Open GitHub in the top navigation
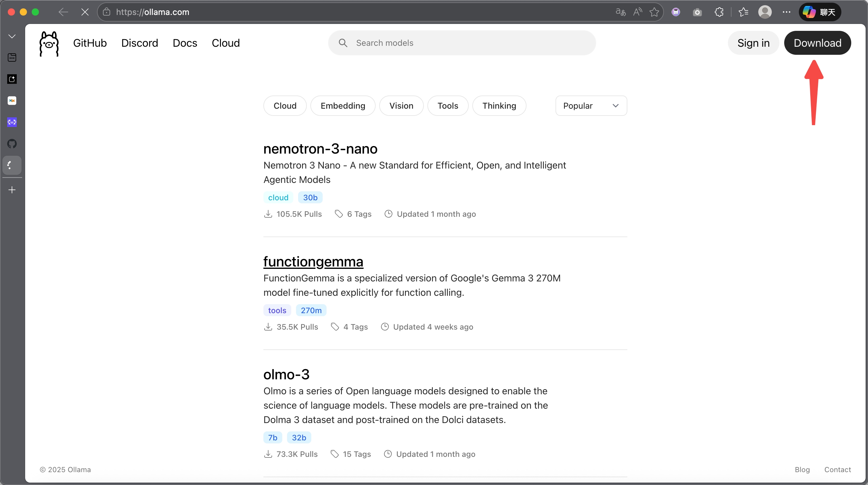The image size is (868, 485). [90, 43]
